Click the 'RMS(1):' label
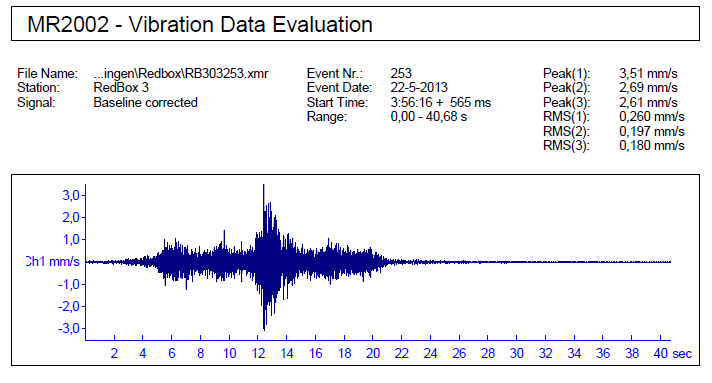Viewport: 712px width, 383px height. point(567,116)
